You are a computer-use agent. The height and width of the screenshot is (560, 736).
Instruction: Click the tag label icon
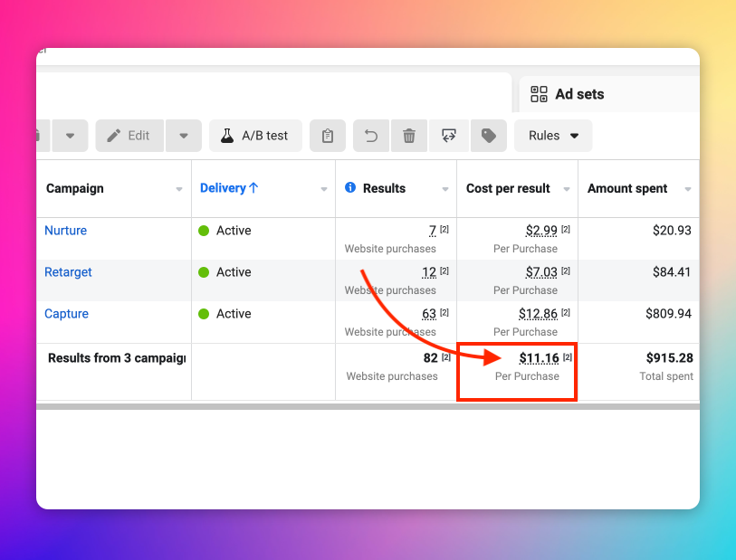pyautogui.click(x=489, y=136)
